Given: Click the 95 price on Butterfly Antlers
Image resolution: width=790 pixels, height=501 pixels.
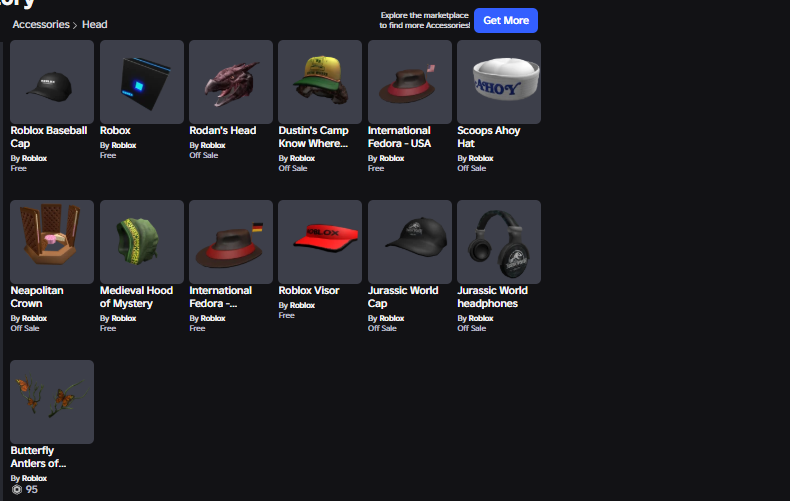Looking at the screenshot, I should tap(32, 489).
